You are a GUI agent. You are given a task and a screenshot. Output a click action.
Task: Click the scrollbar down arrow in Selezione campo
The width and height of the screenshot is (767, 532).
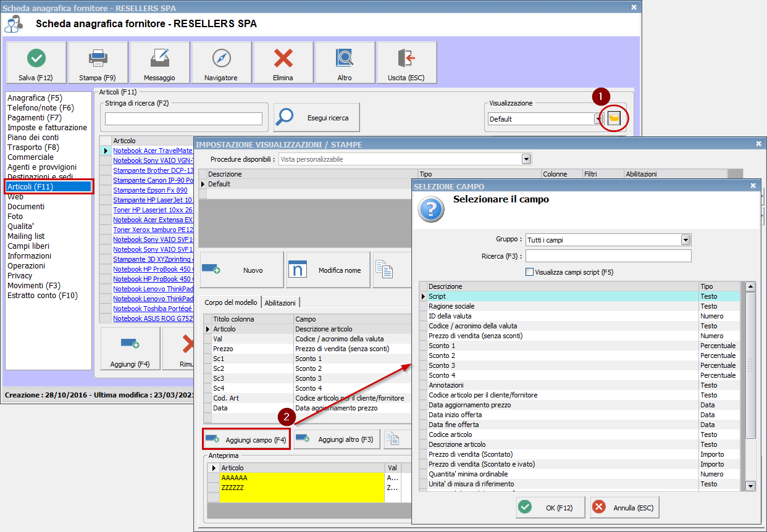coord(750,486)
